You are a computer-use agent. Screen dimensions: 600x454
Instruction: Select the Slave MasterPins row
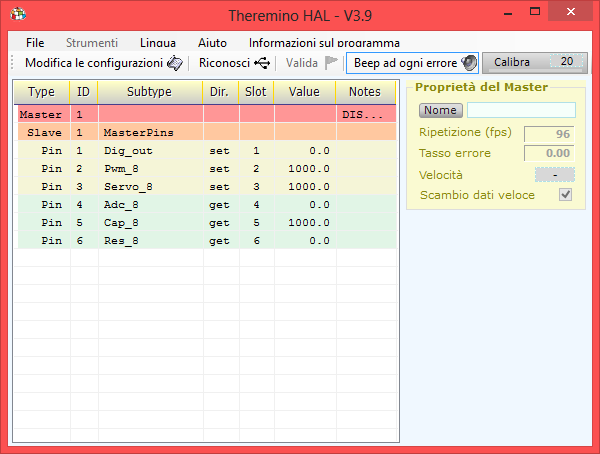tap(207, 132)
